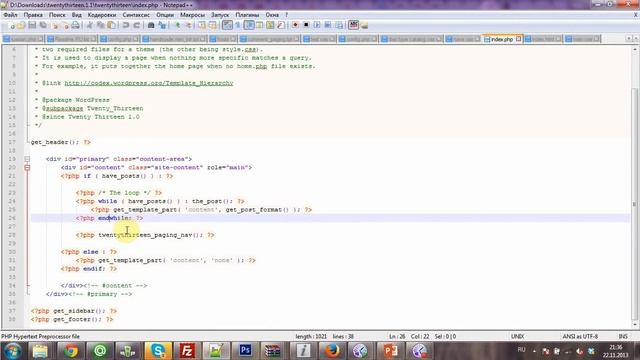Click the Zoom In toolbar icon
Viewport: 640px width, 360px height.
(x=178, y=25)
